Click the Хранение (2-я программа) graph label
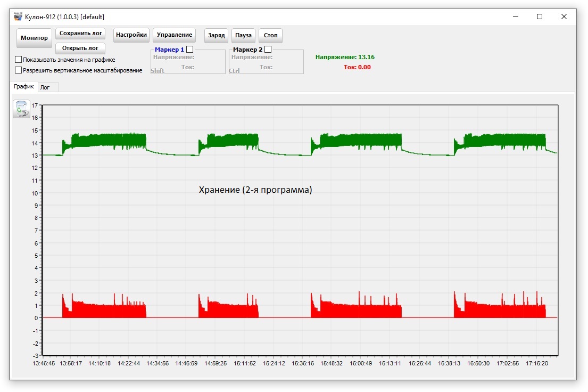This screenshot has width=588, height=392. pyautogui.click(x=255, y=190)
